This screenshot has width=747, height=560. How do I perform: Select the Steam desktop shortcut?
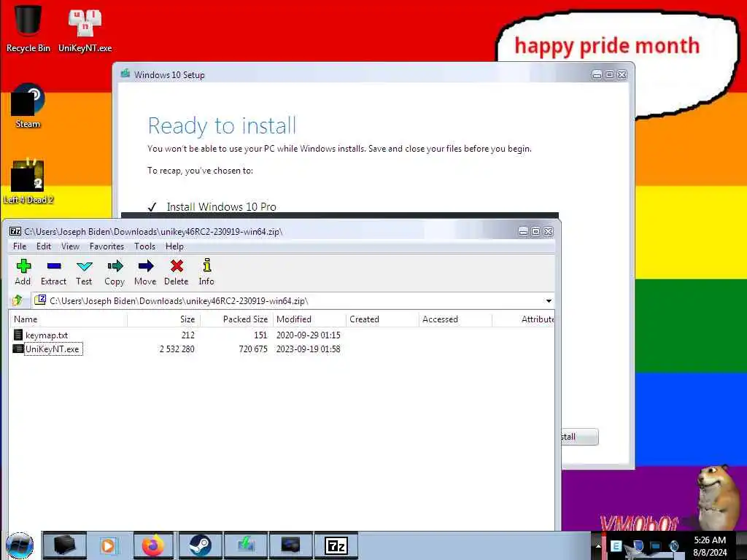click(x=28, y=106)
